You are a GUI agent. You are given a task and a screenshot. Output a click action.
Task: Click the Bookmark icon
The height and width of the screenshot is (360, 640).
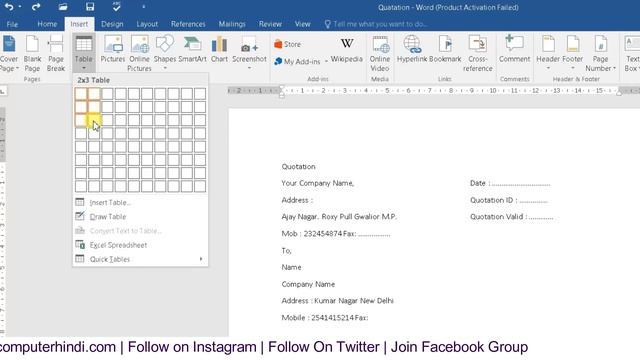click(445, 49)
